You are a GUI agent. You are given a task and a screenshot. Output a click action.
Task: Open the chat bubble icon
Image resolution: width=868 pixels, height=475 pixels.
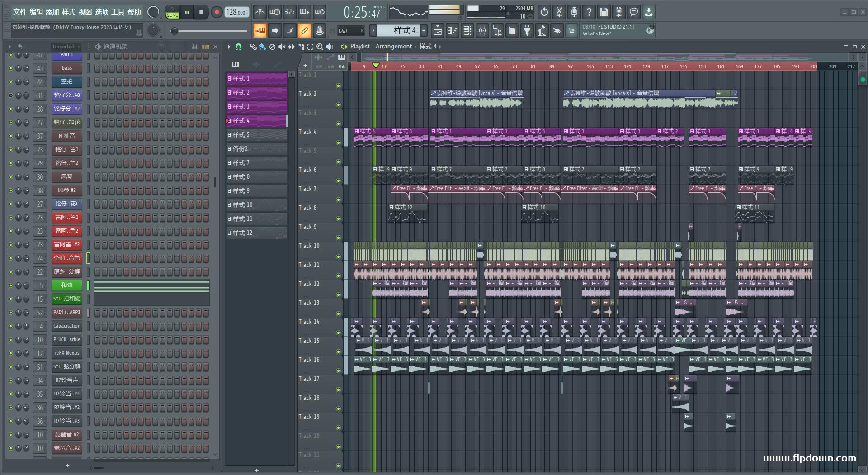tap(634, 12)
